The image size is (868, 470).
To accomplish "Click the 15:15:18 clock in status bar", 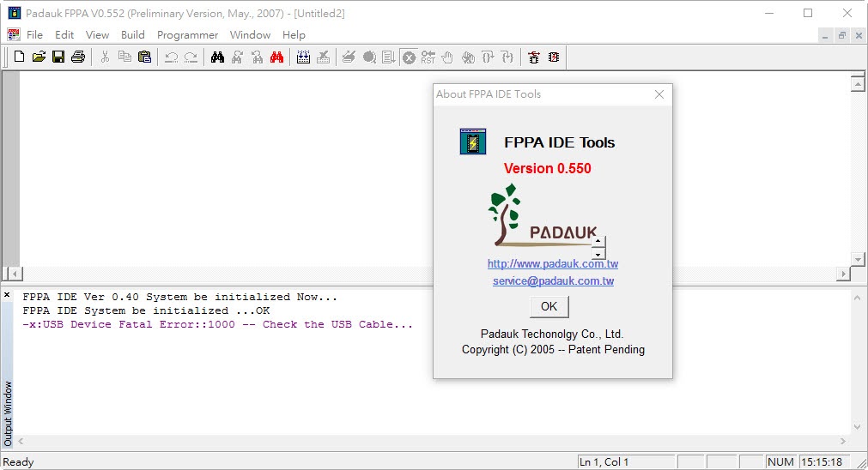I will pyautogui.click(x=825, y=461).
